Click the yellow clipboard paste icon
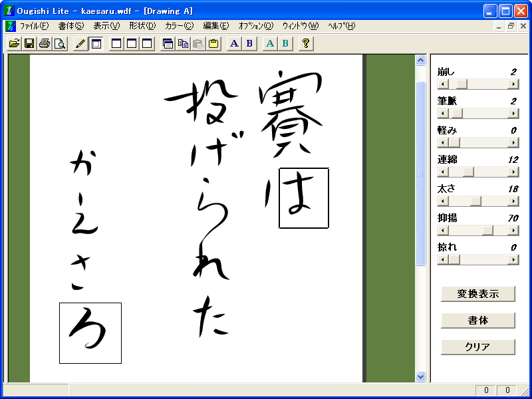The image size is (532, 399). click(213, 44)
